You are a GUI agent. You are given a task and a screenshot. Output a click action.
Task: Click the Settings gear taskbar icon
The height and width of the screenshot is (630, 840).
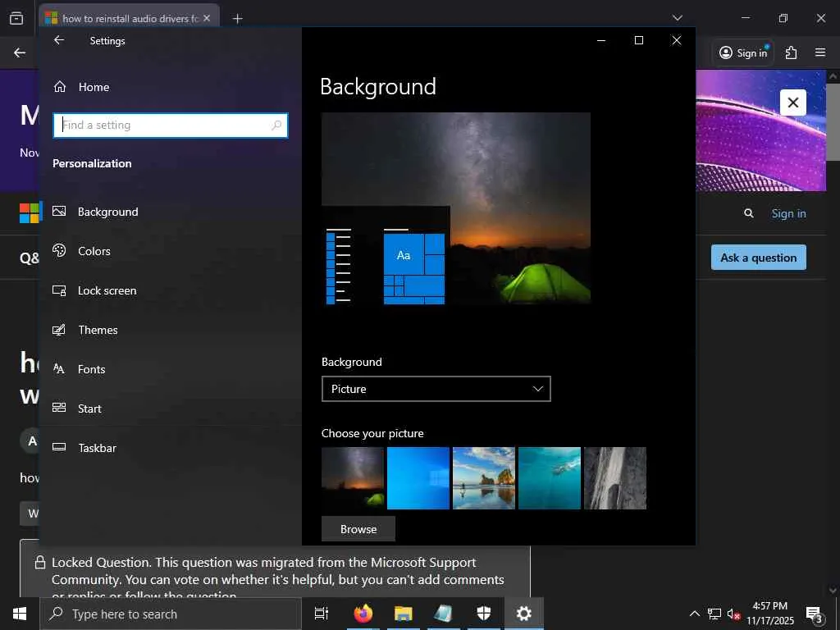tap(524, 614)
